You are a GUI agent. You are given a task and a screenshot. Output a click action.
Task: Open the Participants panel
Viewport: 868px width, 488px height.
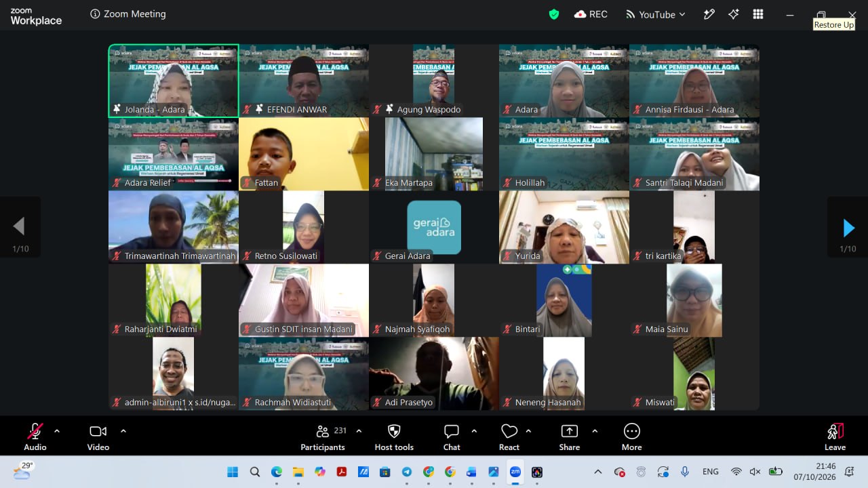(323, 436)
